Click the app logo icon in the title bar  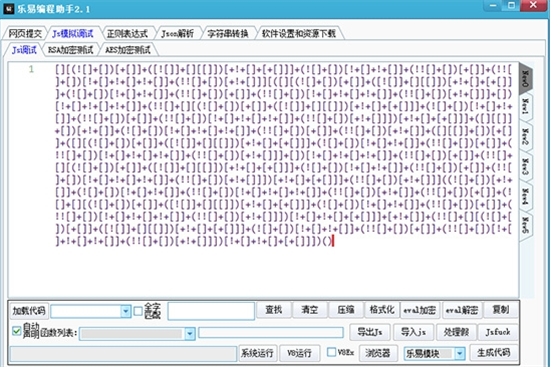(8, 8)
